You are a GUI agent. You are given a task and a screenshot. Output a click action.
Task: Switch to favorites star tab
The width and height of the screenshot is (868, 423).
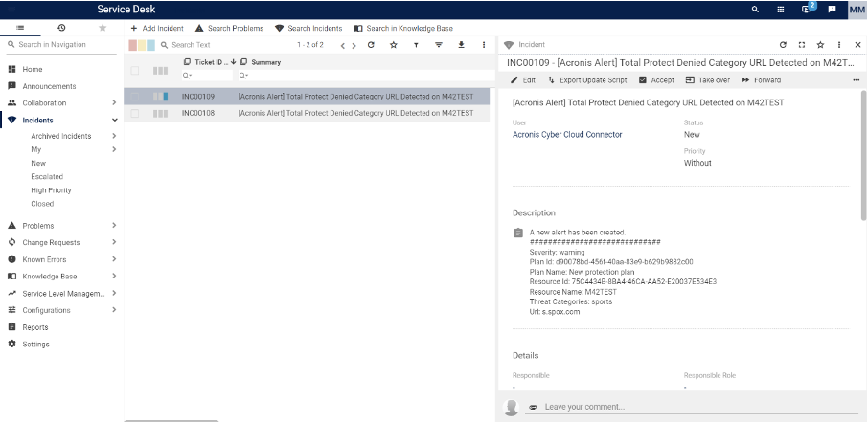pyautogui.click(x=103, y=28)
